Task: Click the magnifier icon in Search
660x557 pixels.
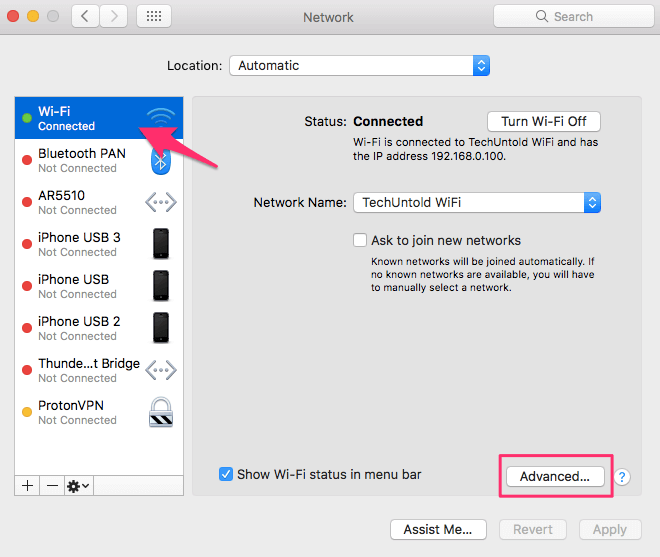Action: tap(542, 16)
